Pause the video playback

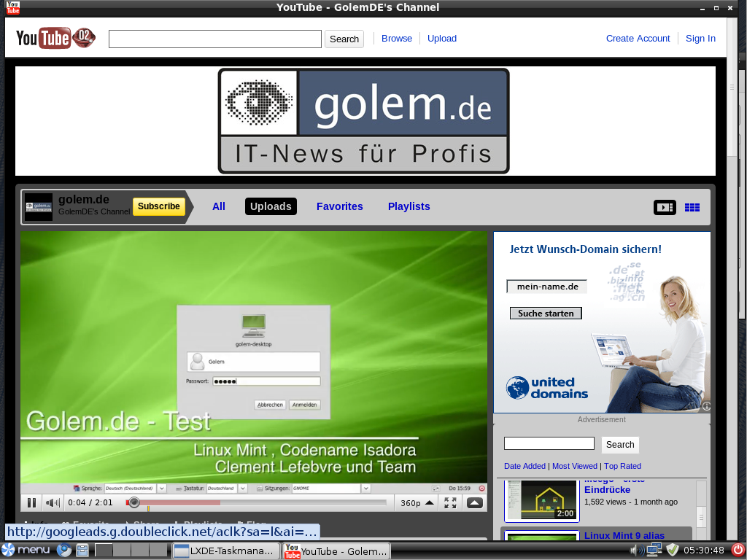pyautogui.click(x=31, y=502)
